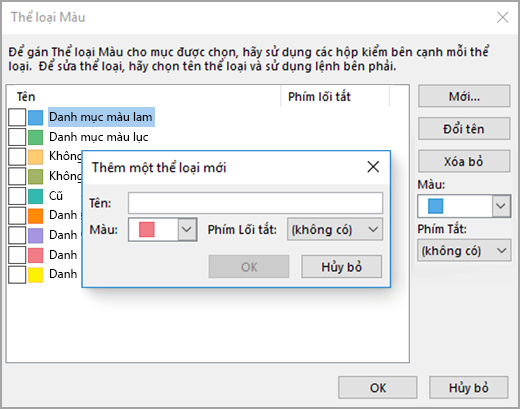Click the teal color square beside Cũ
Image resolution: width=520 pixels, height=409 pixels.
(x=35, y=196)
